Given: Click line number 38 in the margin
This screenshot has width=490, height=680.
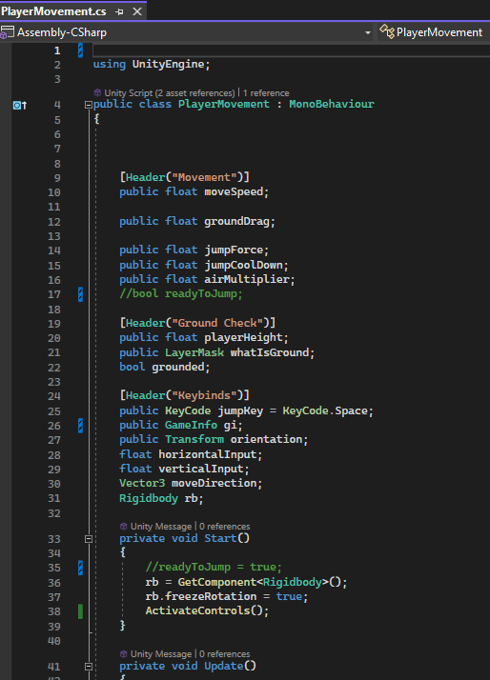Looking at the screenshot, I should pyautogui.click(x=54, y=611).
